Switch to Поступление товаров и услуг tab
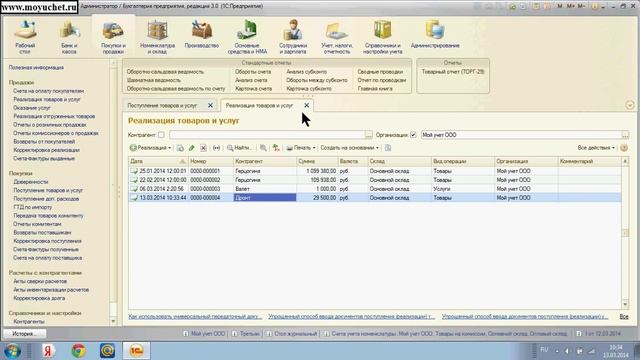640x360 pixels. 162,105
